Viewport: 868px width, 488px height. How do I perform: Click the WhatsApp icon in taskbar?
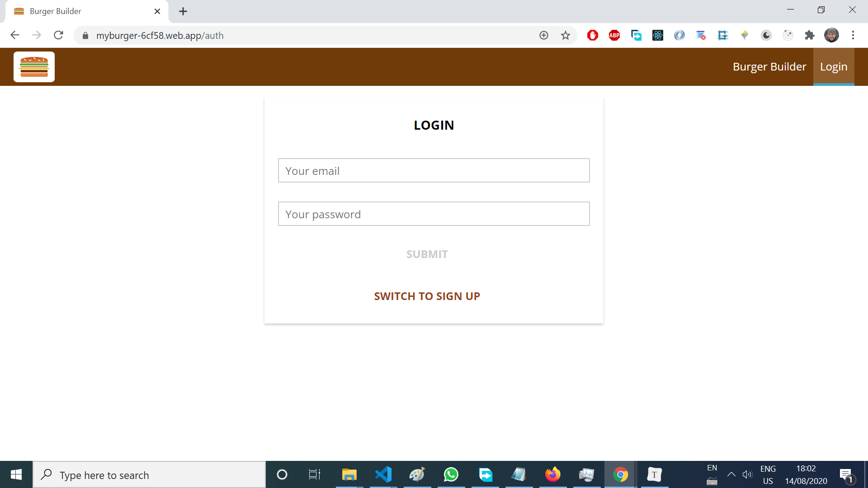(x=451, y=474)
